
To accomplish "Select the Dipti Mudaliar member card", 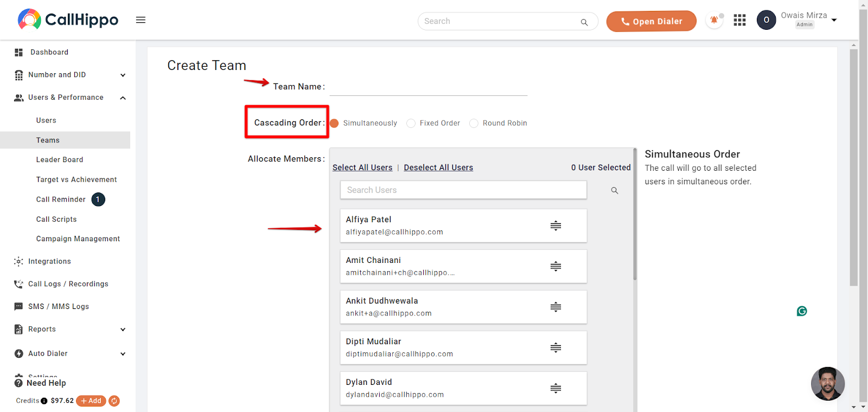I will click(463, 347).
